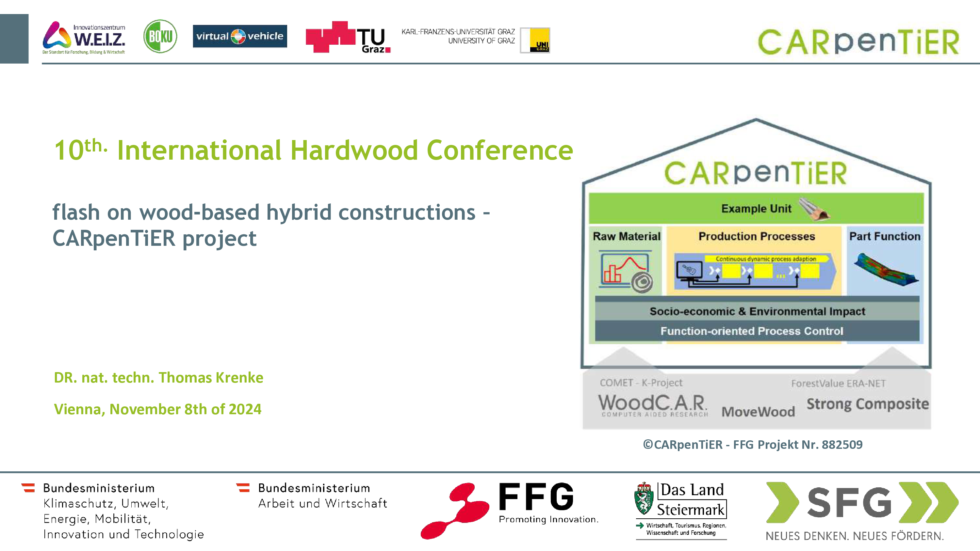The width and height of the screenshot is (980, 551).
Task: Click "©CARpenTiER - FFG Projekt Nr. 882509" caption
Action: (x=753, y=445)
